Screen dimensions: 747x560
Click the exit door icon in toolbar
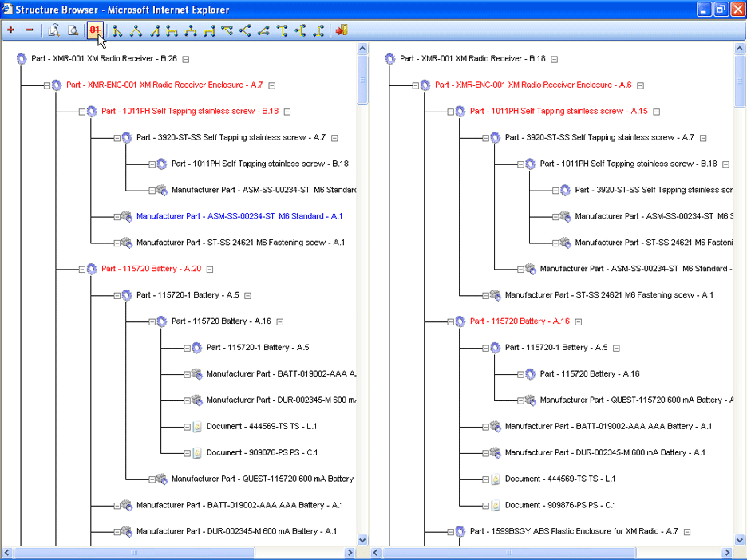pyautogui.click(x=342, y=30)
